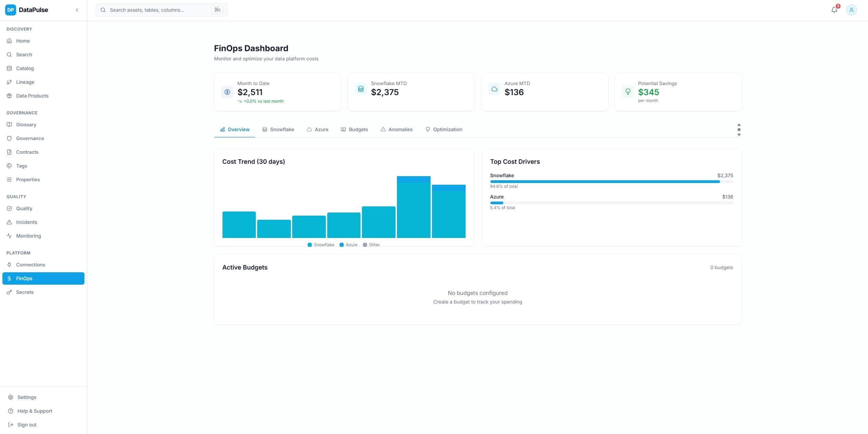868x434 pixels.
Task: Open the notifications bell
Action: pos(834,10)
